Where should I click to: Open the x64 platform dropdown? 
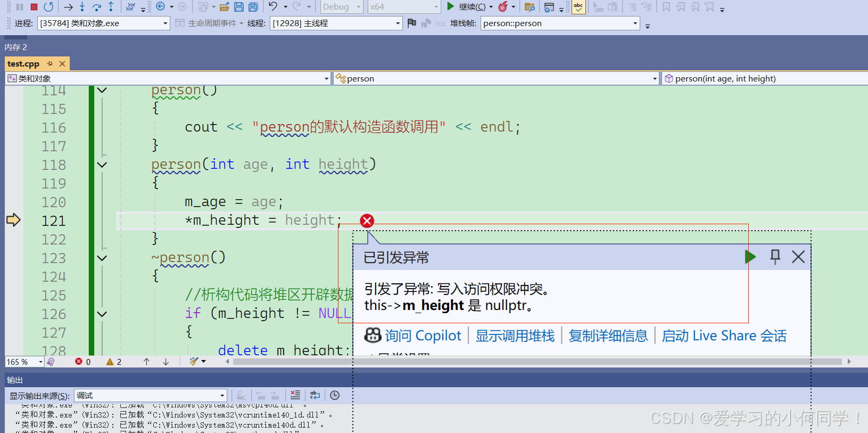(404, 7)
